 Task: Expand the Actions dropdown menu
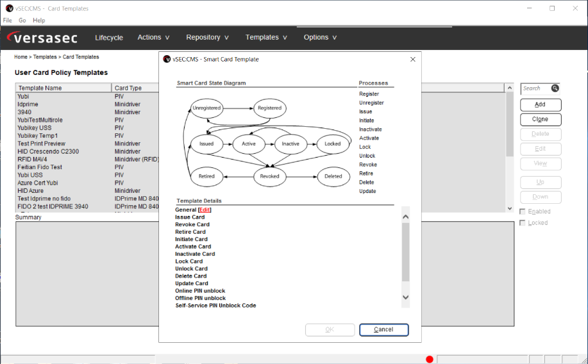point(153,37)
